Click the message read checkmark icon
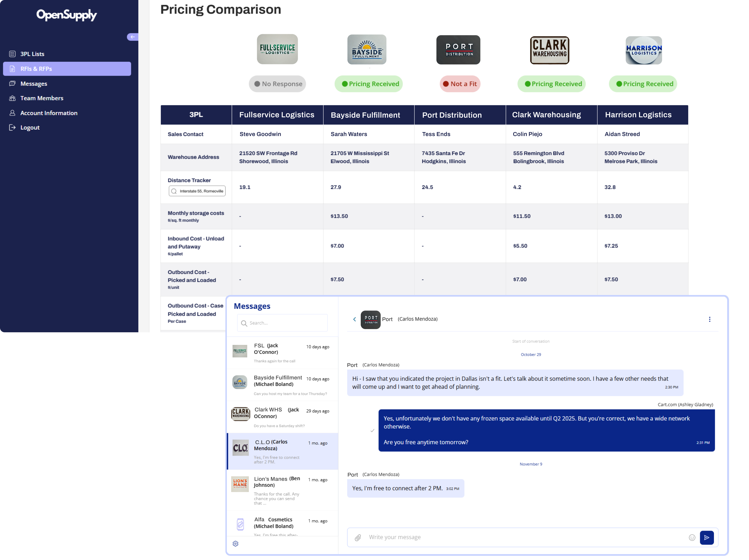This screenshot has height=560, width=749. pos(372,431)
